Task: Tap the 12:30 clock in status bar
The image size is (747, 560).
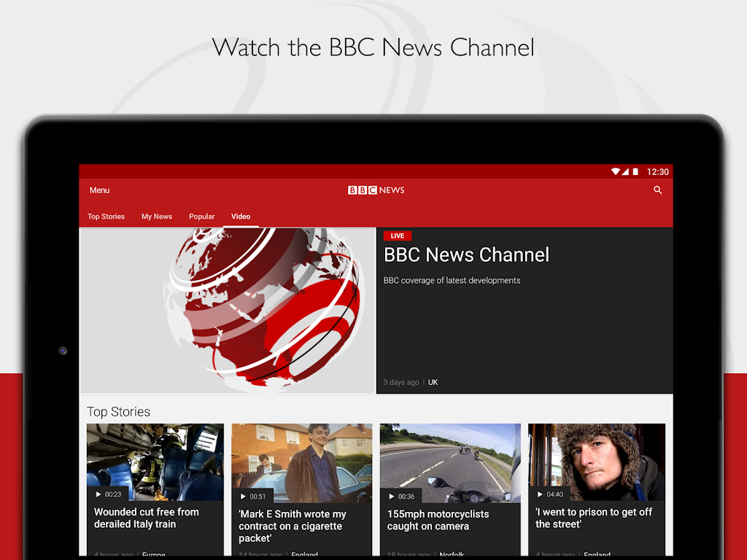Action: pos(657,172)
